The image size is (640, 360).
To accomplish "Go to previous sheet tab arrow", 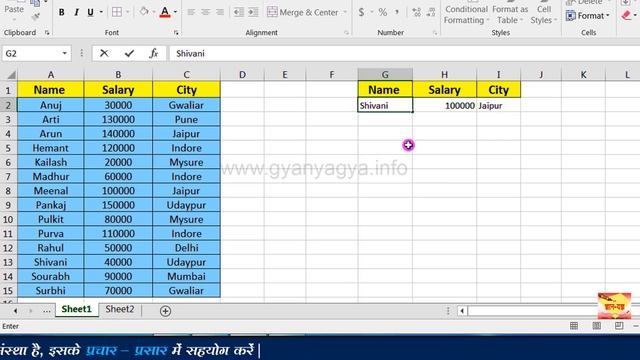I will click(x=15, y=311).
